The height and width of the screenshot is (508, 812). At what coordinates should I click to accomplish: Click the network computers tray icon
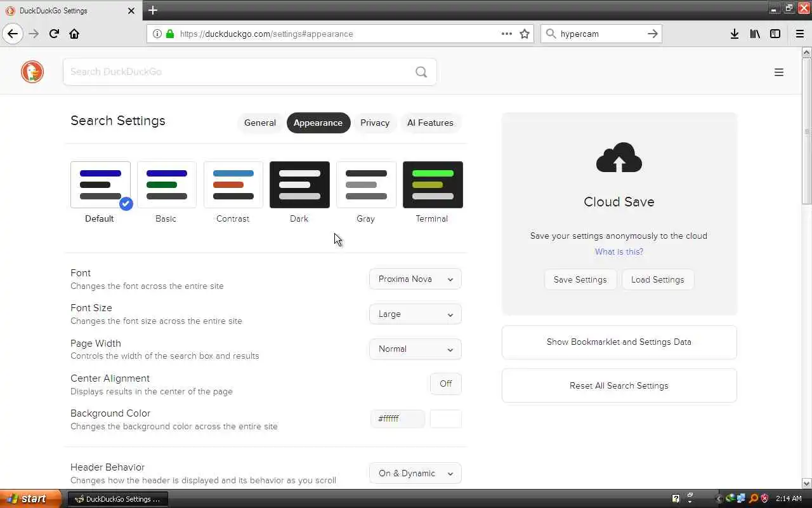pos(742,498)
